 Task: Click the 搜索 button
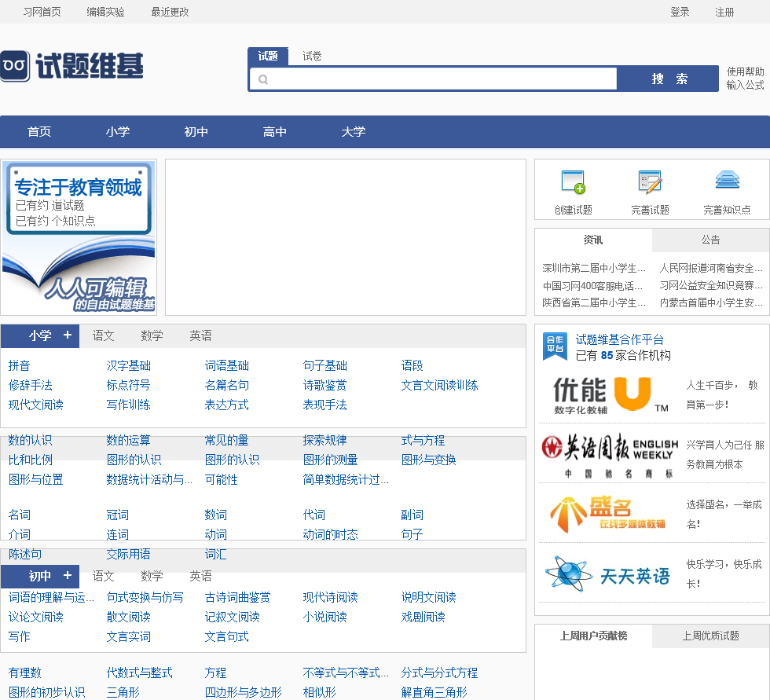669,79
